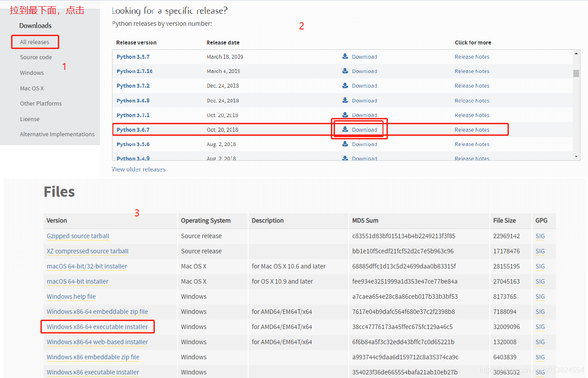This screenshot has height=378, width=588.
Task: Open All releases in Downloads sidebar
Action: click(35, 42)
